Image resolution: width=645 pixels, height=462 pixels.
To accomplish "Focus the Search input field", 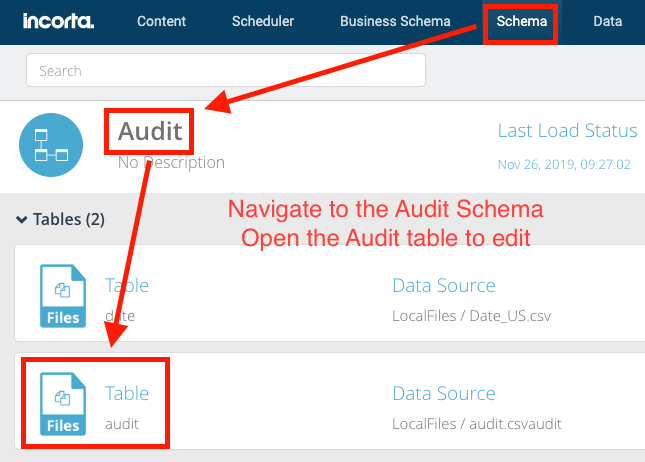I will [226, 70].
